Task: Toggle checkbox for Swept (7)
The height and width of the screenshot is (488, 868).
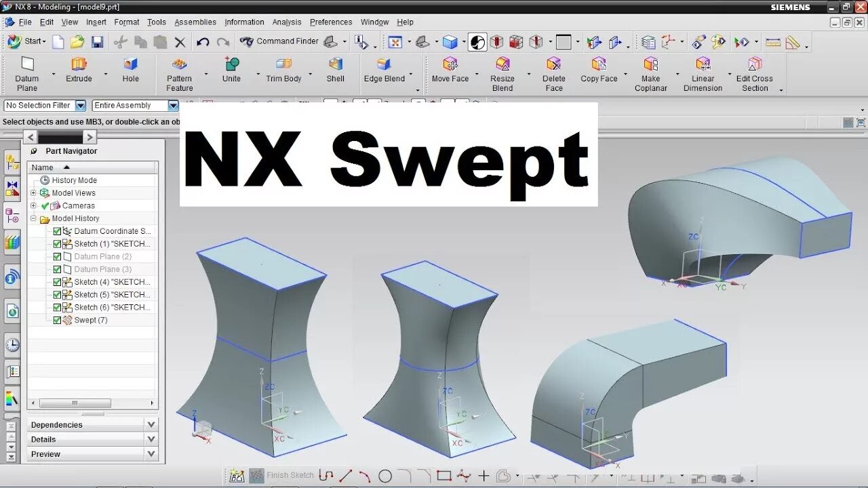Action: [x=57, y=320]
